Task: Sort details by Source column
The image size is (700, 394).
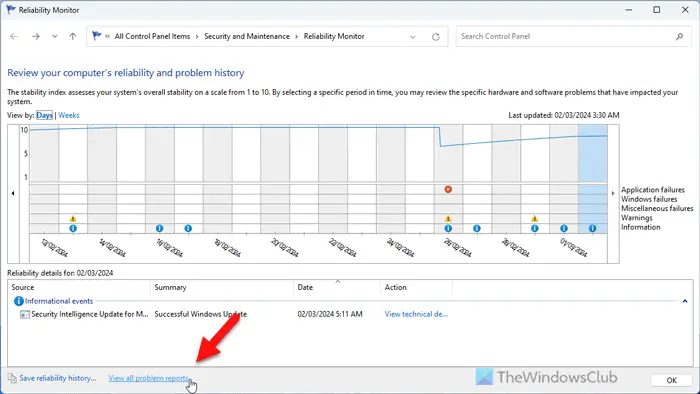Action: pyautogui.click(x=79, y=287)
